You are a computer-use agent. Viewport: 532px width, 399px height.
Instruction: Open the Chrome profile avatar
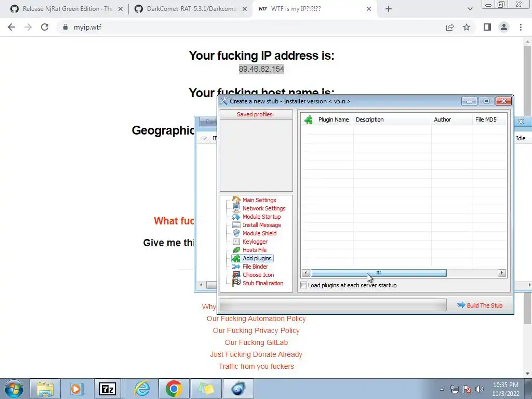[504, 27]
